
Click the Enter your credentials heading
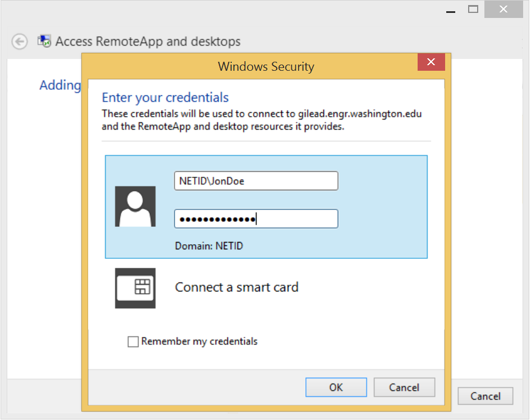[x=165, y=98]
